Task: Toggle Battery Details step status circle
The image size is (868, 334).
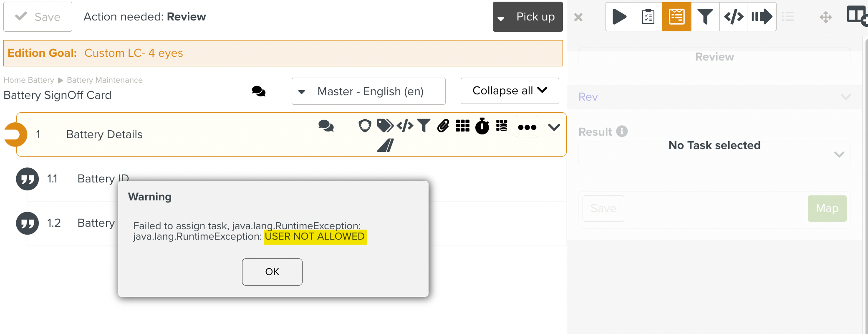Action: coord(16,135)
